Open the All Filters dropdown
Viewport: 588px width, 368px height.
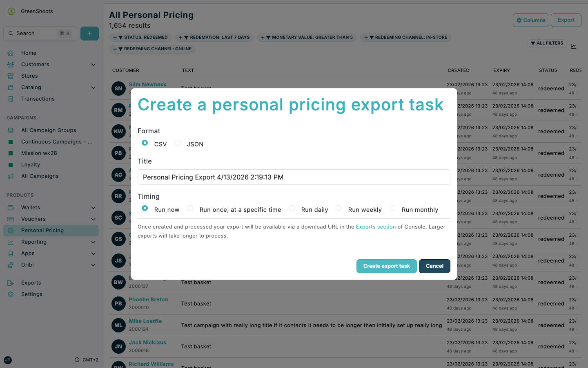[547, 43]
